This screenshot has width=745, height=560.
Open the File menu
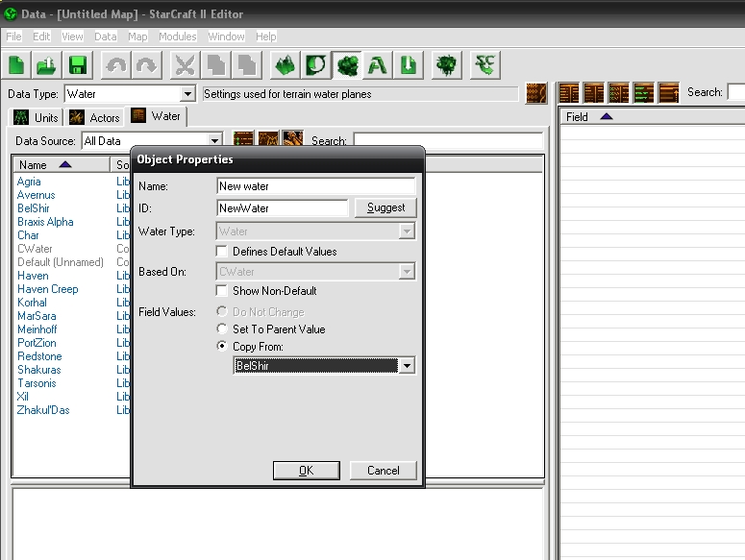click(13, 37)
